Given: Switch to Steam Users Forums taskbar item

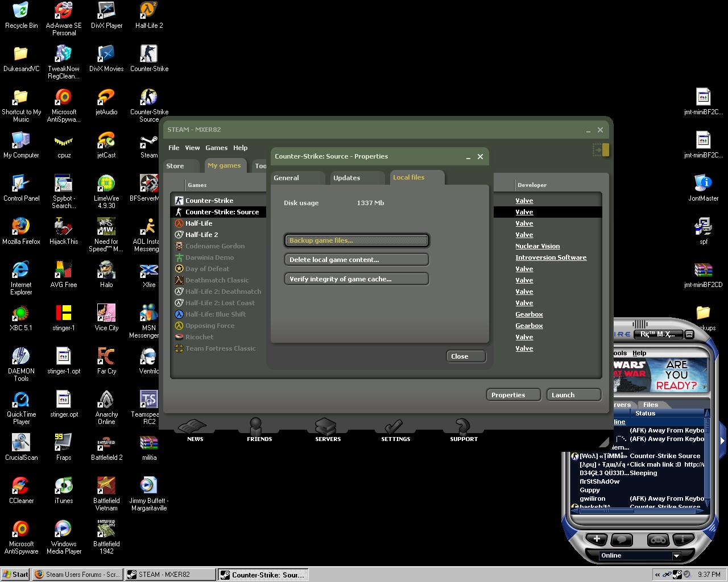Looking at the screenshot, I should click(x=78, y=575).
